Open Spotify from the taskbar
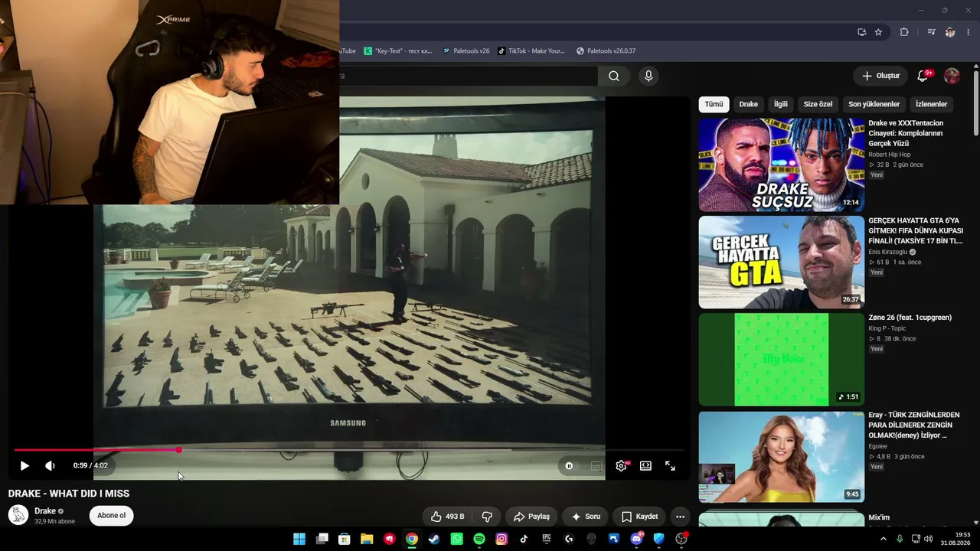Viewport: 980px width, 551px height. 479,539
